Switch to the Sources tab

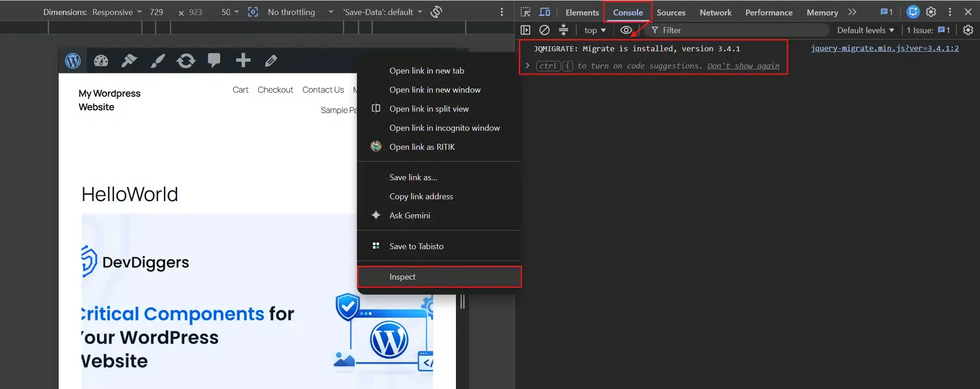(671, 13)
